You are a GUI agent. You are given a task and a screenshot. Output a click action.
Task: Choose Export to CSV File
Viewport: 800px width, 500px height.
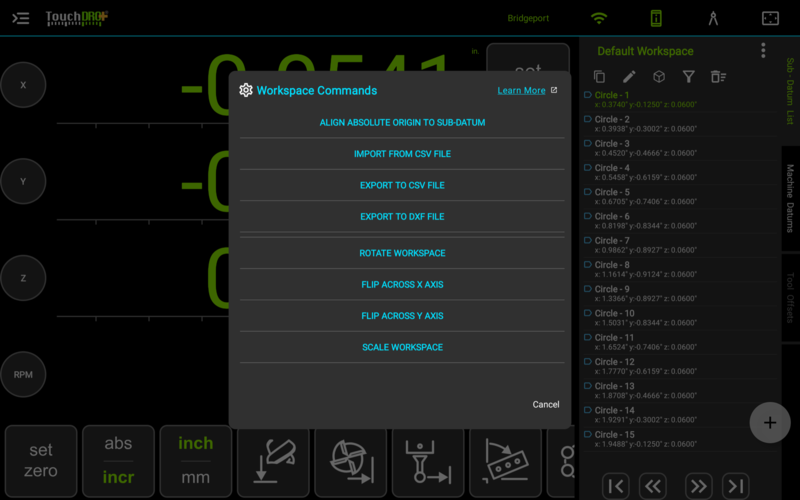[402, 185]
